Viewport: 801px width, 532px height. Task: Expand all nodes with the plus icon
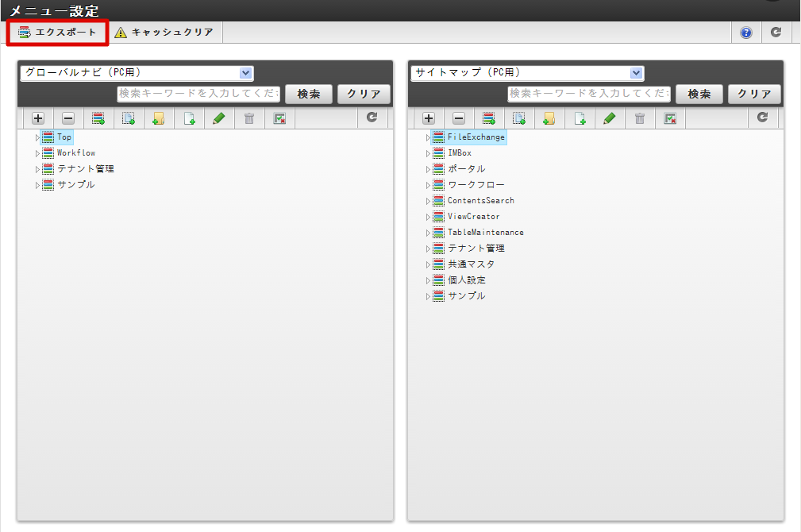point(37,118)
